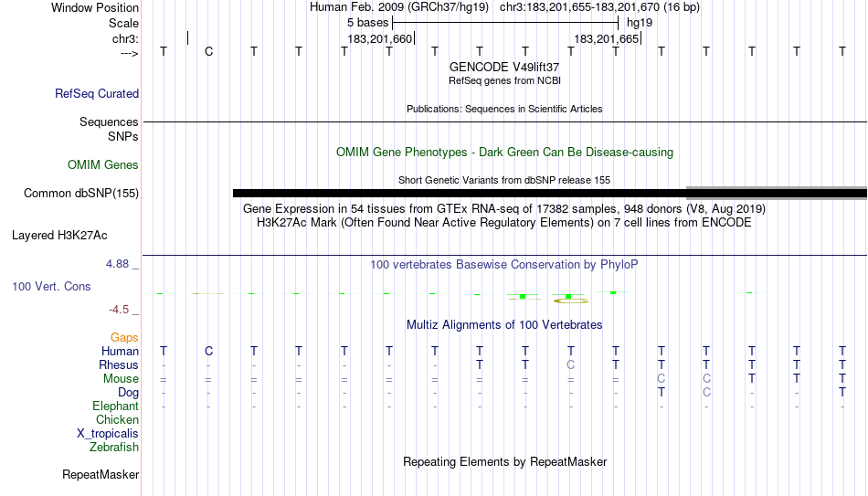Click the 4.88 upper PhyloP range value

click(117, 263)
